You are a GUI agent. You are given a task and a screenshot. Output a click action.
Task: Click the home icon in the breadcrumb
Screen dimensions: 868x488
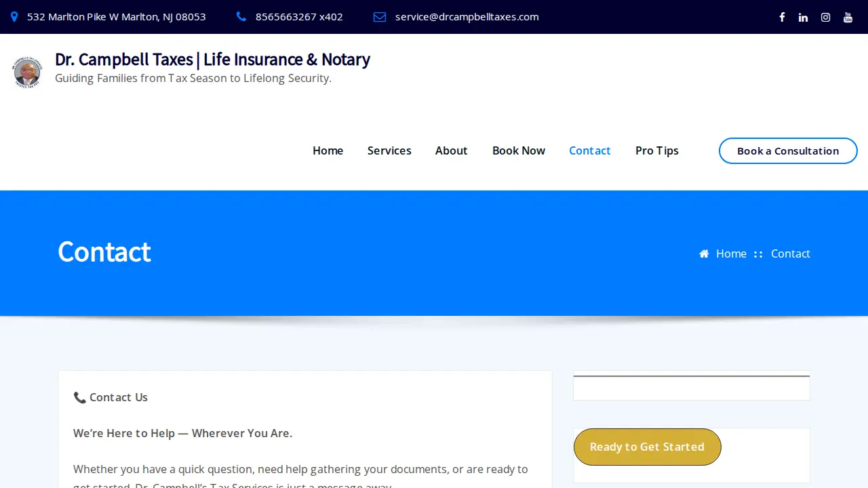pyautogui.click(x=704, y=253)
